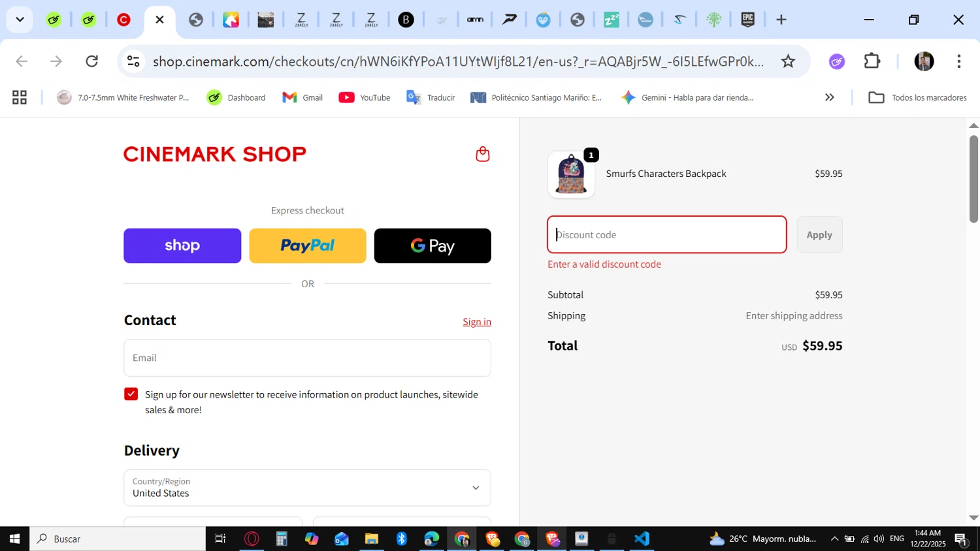Click the address bar URL
The image size is (980, 551).
click(458, 61)
